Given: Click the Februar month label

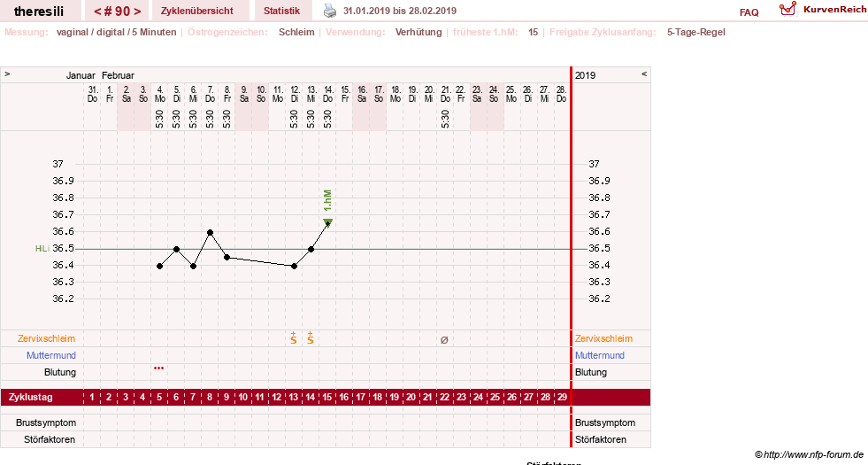Looking at the screenshot, I should tap(118, 75).
